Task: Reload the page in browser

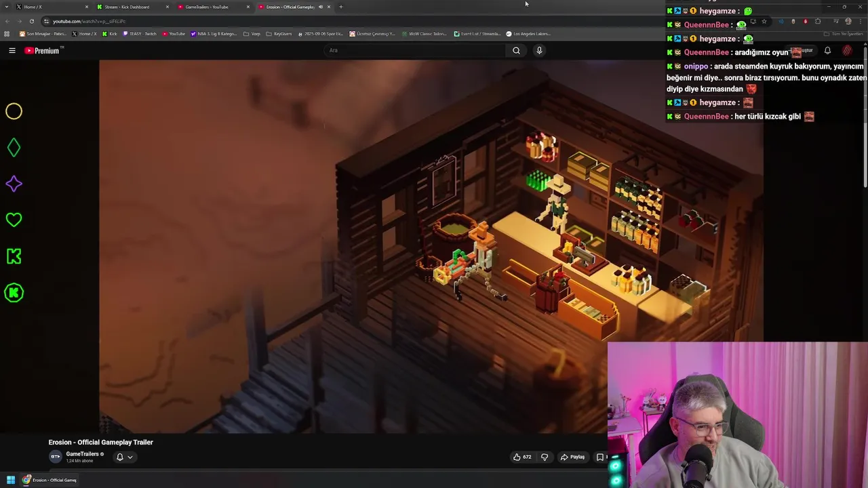Action: [31, 21]
